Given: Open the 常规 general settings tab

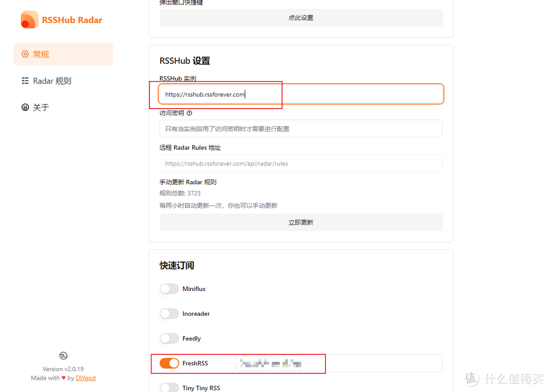Looking at the screenshot, I should tap(64, 54).
